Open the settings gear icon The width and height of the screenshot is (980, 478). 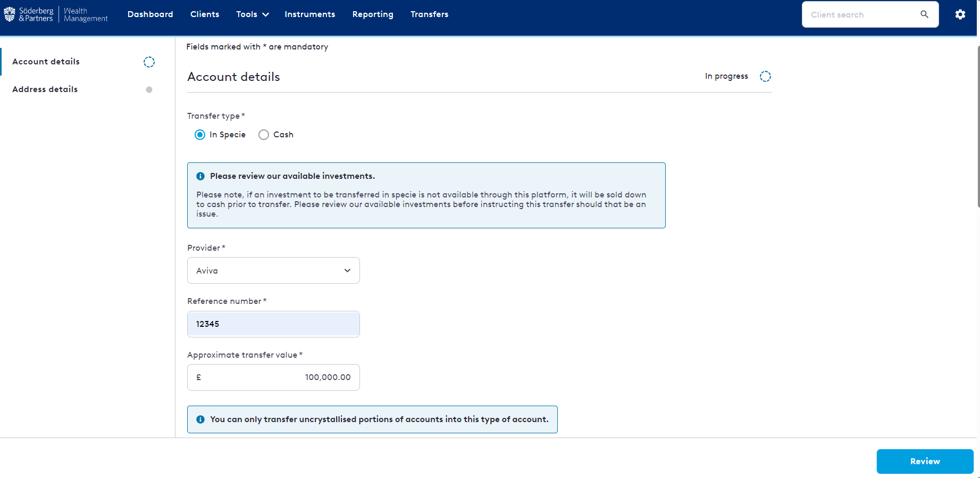pyautogui.click(x=960, y=14)
